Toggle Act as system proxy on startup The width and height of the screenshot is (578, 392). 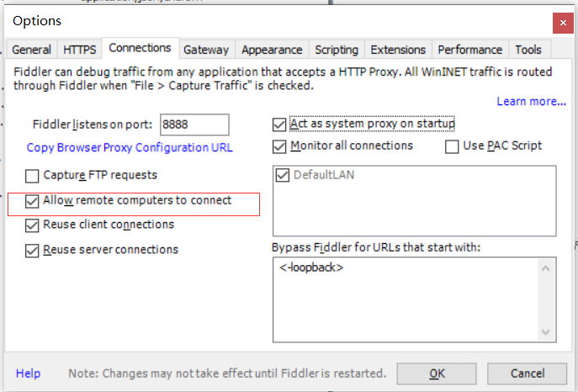tap(279, 124)
